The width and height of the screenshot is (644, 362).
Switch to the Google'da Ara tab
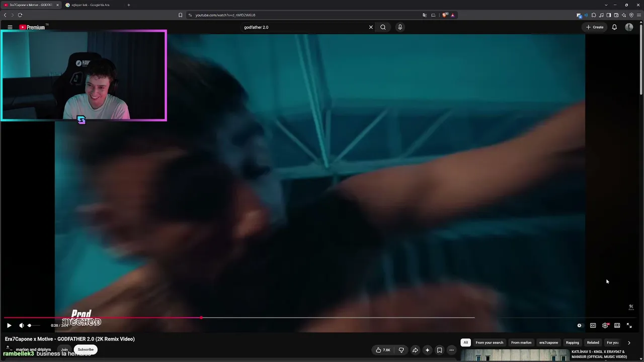click(x=91, y=5)
